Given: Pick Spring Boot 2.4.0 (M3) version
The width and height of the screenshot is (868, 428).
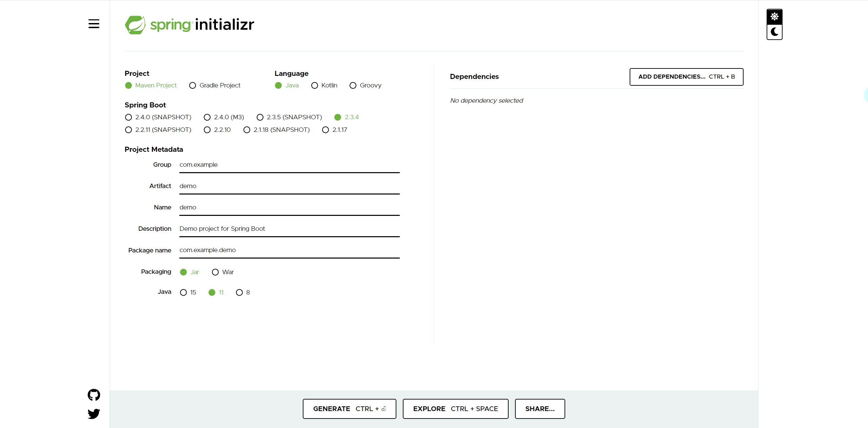Looking at the screenshot, I should (207, 117).
